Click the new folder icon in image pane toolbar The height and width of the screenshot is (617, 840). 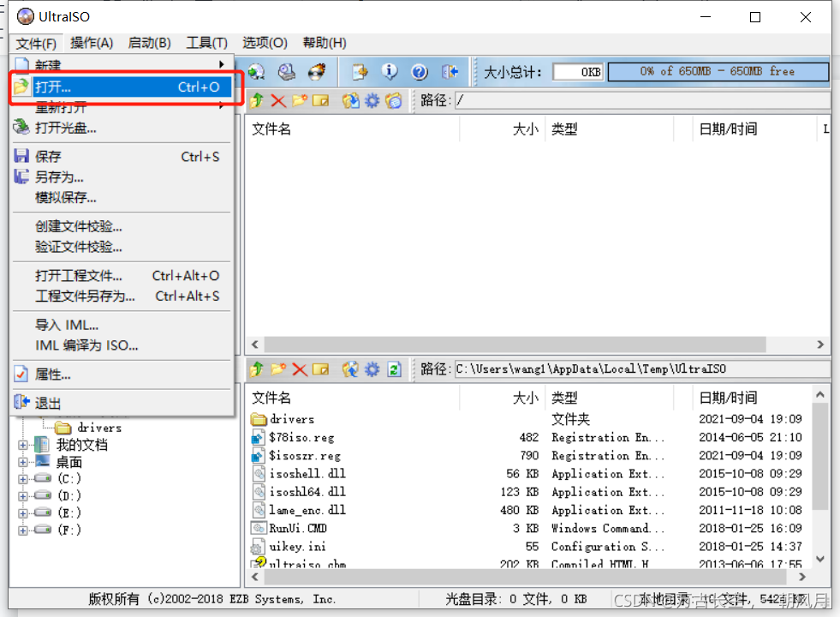pyautogui.click(x=300, y=100)
